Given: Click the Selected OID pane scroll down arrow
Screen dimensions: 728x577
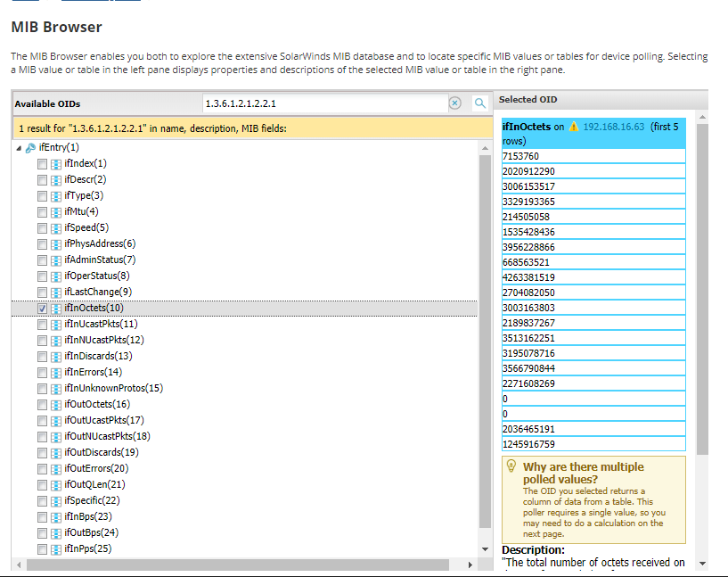Looking at the screenshot, I should point(702,564).
